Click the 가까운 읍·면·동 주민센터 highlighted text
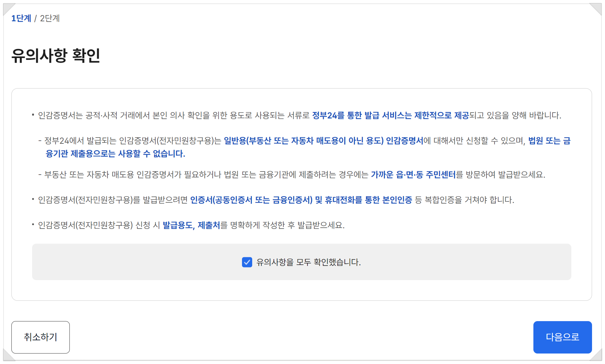Screen dimensions: 605x364 coord(413,175)
